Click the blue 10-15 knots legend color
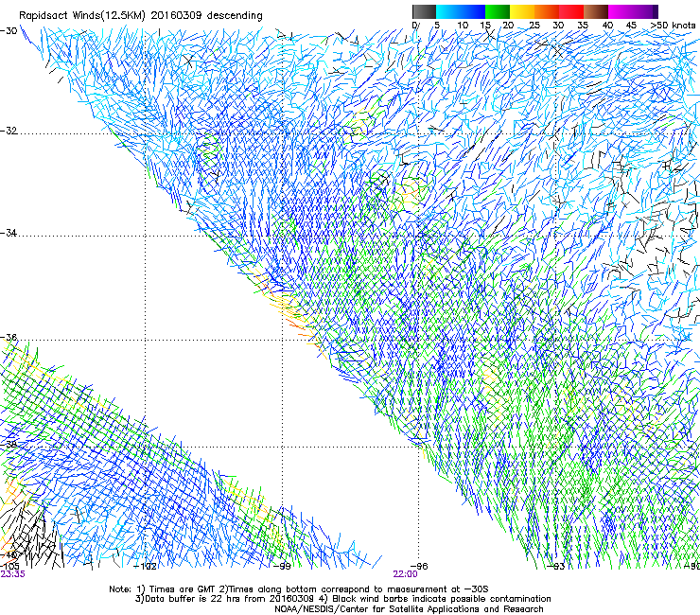The image size is (700, 615). click(x=473, y=11)
